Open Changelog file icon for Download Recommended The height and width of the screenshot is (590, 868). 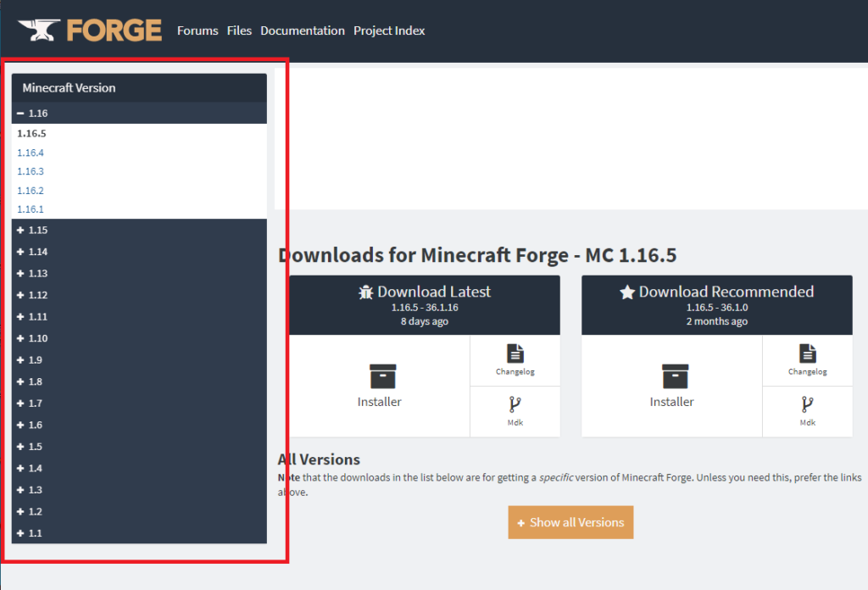(x=807, y=353)
